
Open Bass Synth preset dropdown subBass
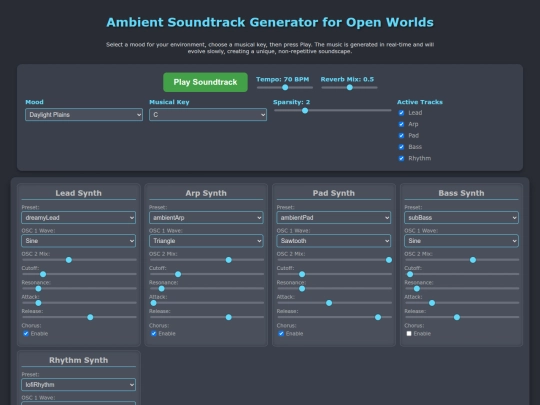coord(461,218)
